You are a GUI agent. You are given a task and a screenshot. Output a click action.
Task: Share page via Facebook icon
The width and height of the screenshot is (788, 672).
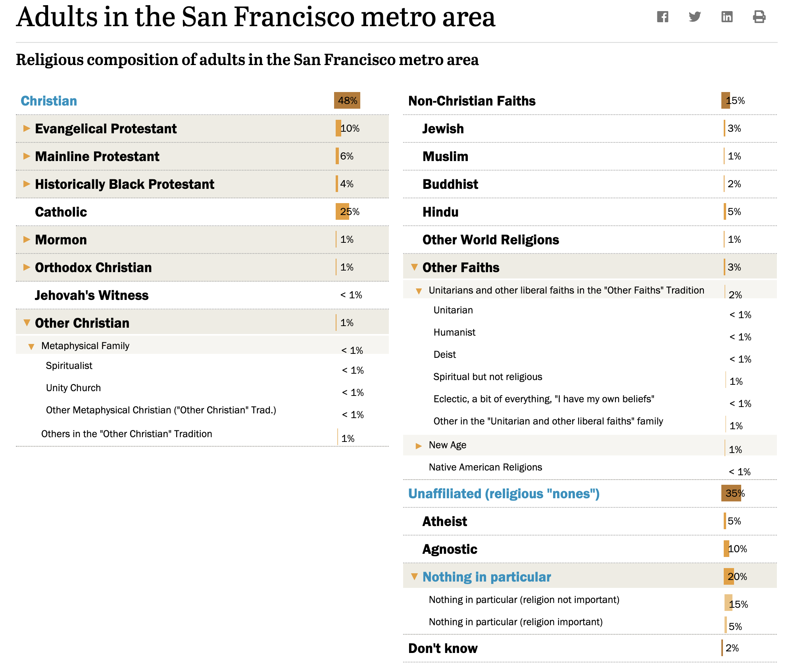[663, 17]
